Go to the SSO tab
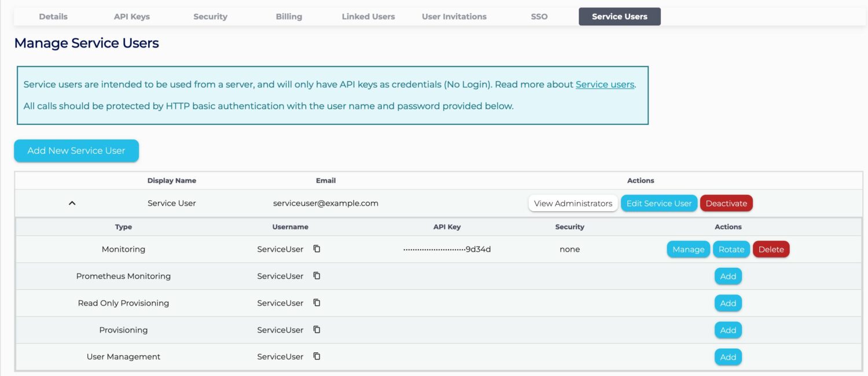This screenshot has height=376, width=868. [539, 17]
